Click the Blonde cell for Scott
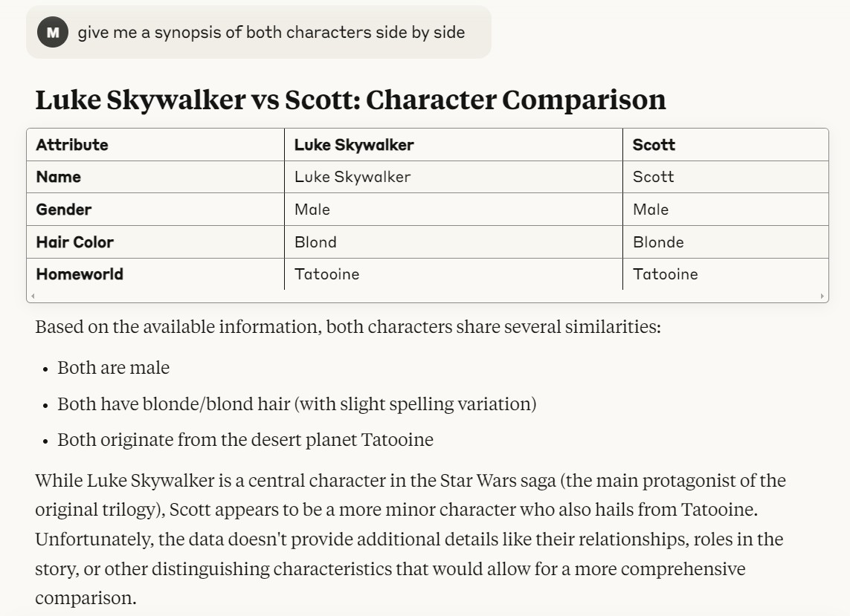850x616 pixels. (x=658, y=242)
